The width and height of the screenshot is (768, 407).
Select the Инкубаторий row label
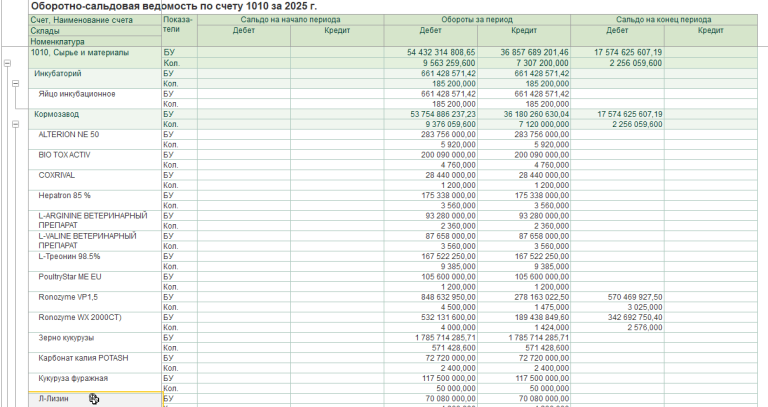[x=58, y=73]
